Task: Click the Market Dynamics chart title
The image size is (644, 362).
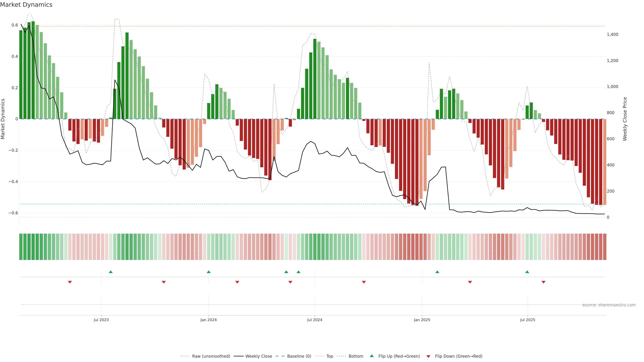Action: pos(26,5)
